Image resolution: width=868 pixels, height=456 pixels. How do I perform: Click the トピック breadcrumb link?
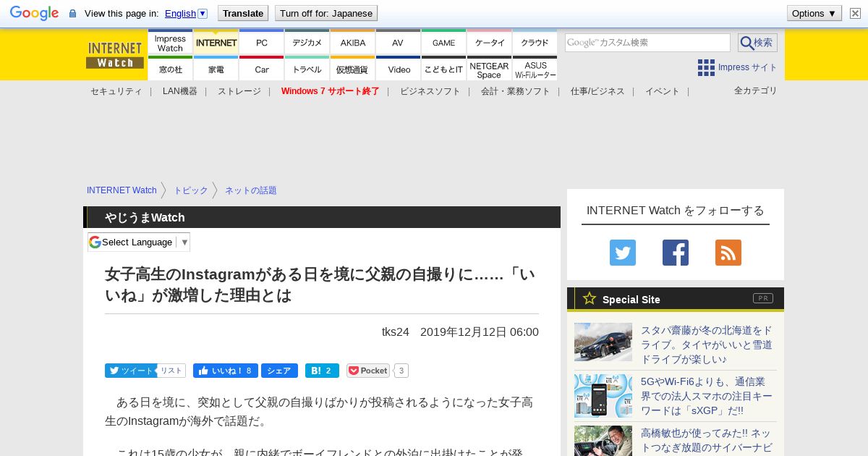pos(190,190)
